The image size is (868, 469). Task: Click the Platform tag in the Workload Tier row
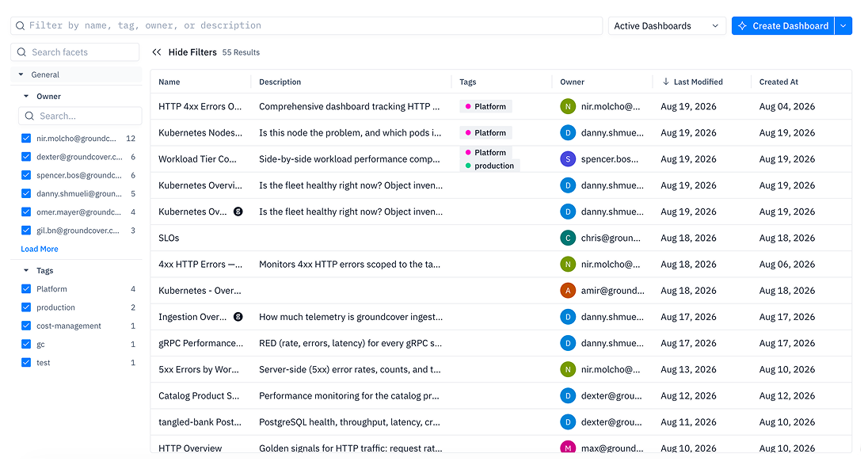[x=485, y=152]
